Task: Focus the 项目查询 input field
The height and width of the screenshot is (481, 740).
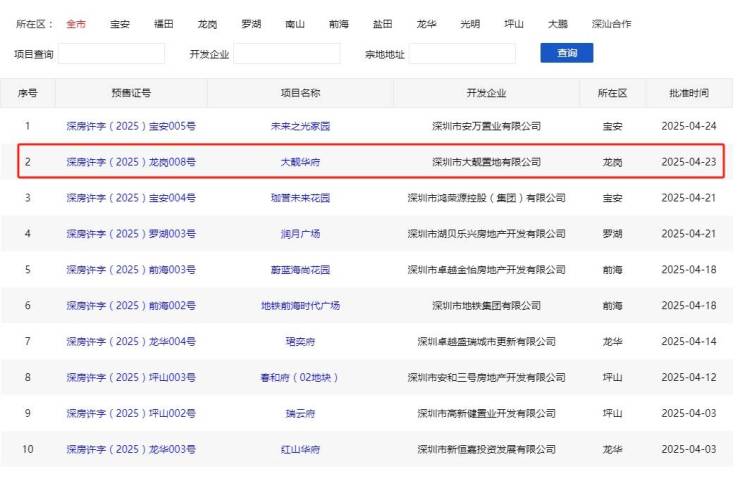Action: (x=111, y=54)
